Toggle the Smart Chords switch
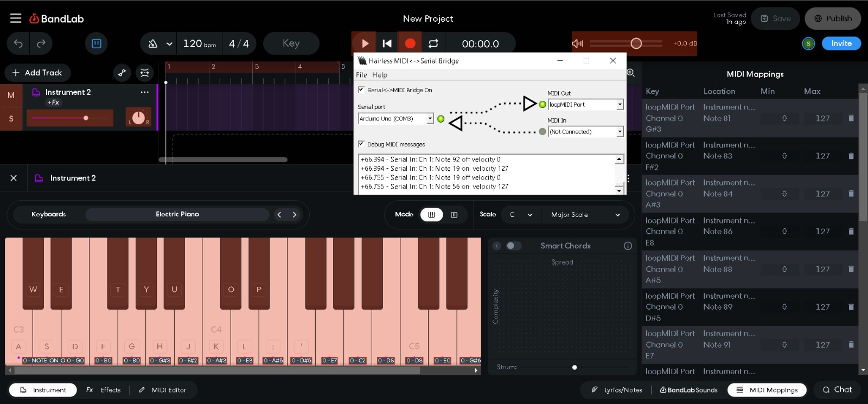The image size is (868, 404). point(513,246)
